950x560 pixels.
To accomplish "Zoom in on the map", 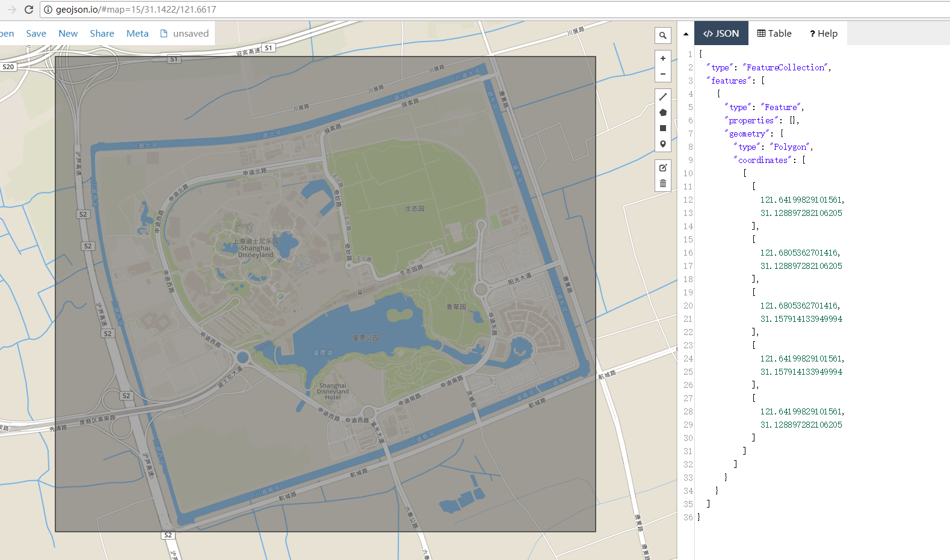I will 662,58.
